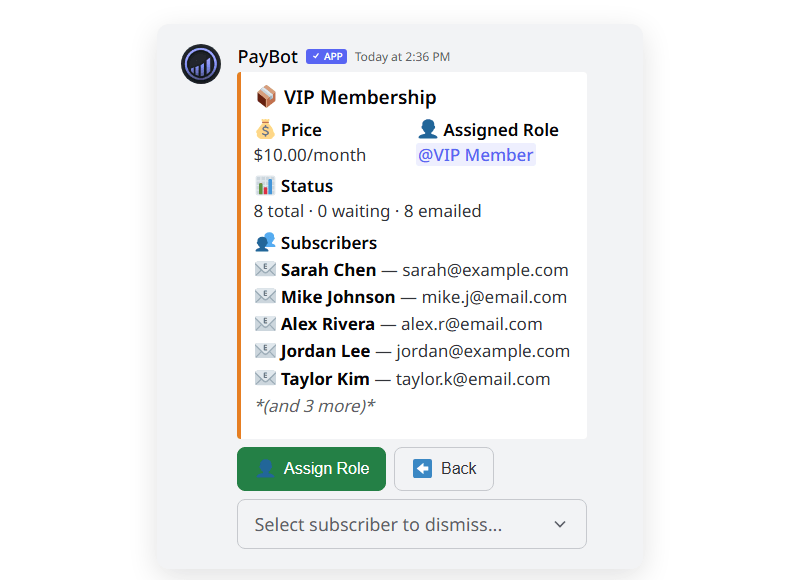The height and width of the screenshot is (580, 800).
Task: Select the @VIP Member role mention
Action: pos(475,154)
